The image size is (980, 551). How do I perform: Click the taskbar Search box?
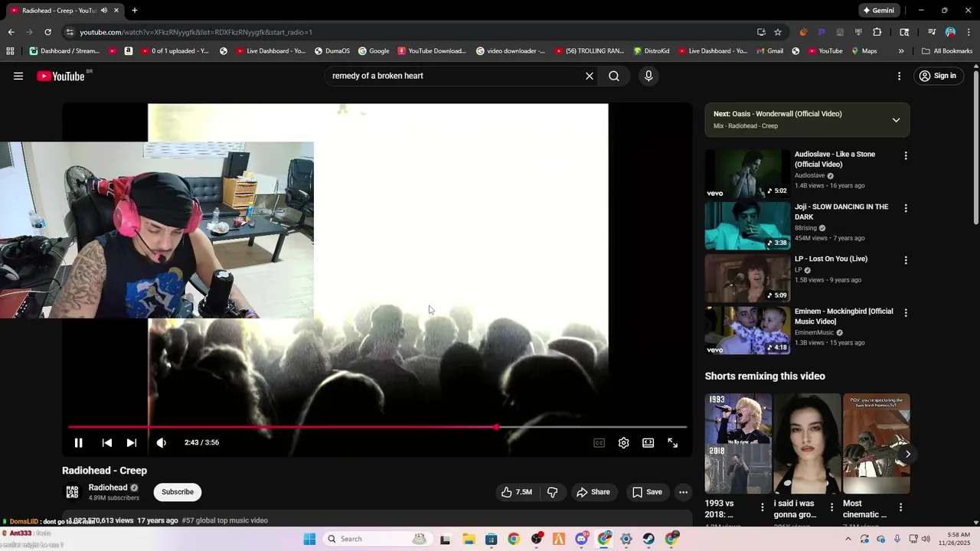click(377, 539)
